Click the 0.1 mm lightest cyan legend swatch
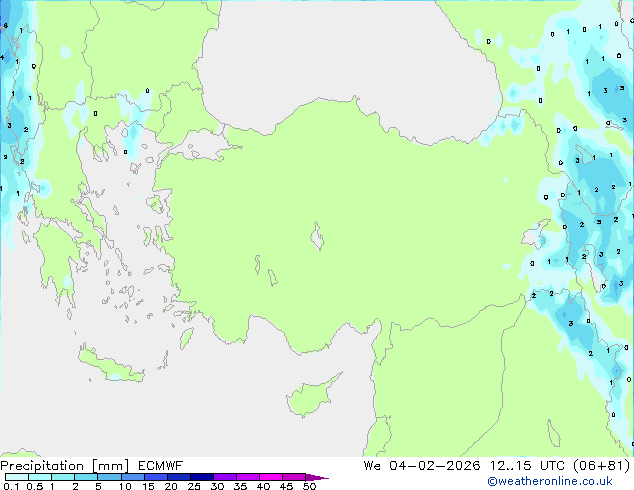The width and height of the screenshot is (634, 490). (17, 477)
